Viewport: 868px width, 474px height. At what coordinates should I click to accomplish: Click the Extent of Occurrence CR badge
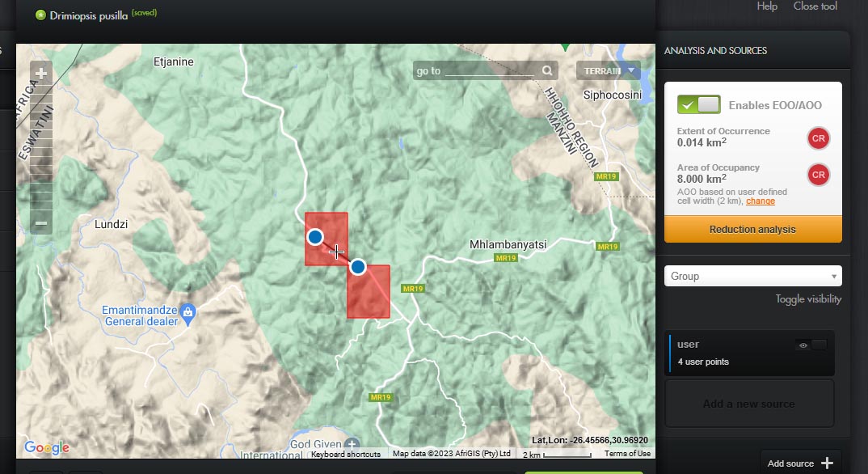[818, 138]
